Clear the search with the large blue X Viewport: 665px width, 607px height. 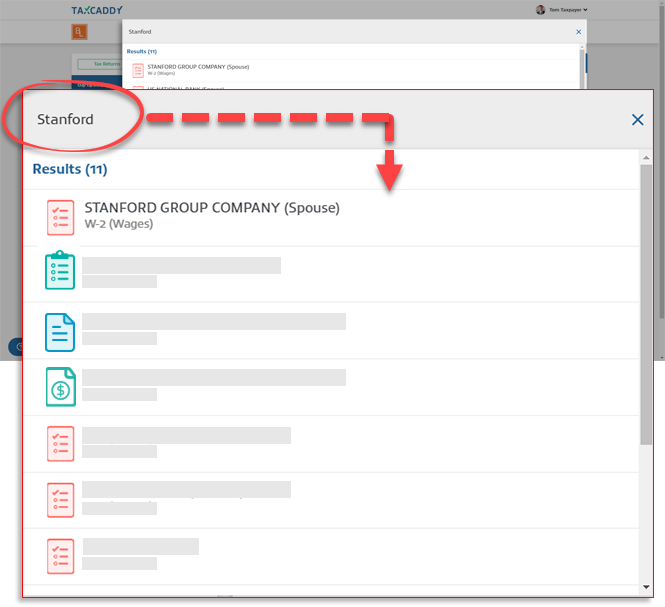pos(637,120)
